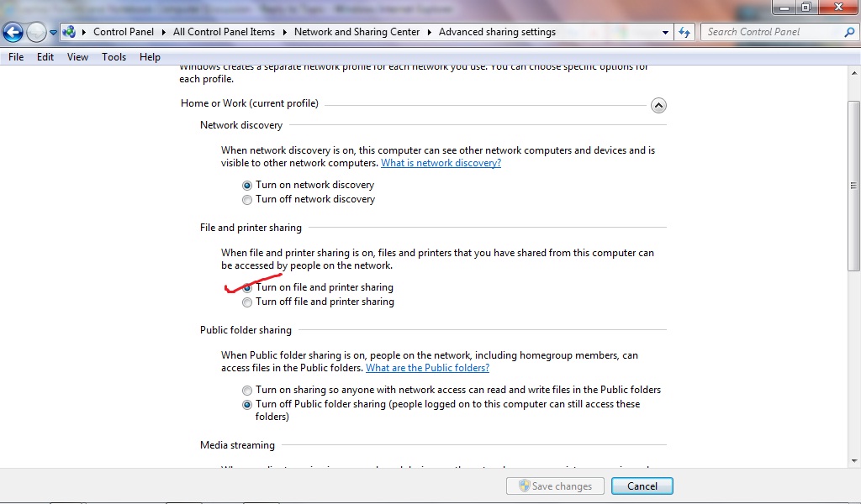Open 'What is network discovery?' link
Image resolution: width=861 pixels, height=504 pixels.
point(441,163)
